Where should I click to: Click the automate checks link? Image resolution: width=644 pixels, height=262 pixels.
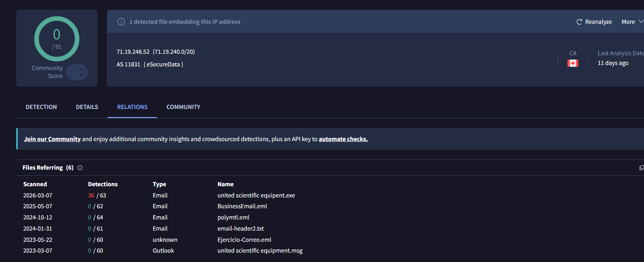343,139
